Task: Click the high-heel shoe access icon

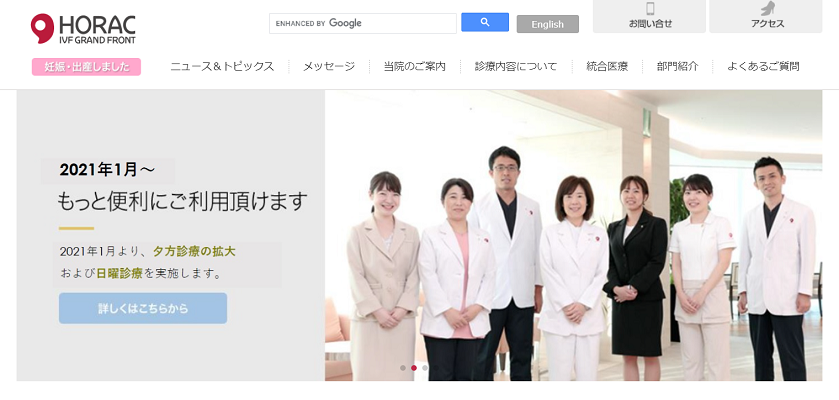Action: pyautogui.click(x=768, y=8)
